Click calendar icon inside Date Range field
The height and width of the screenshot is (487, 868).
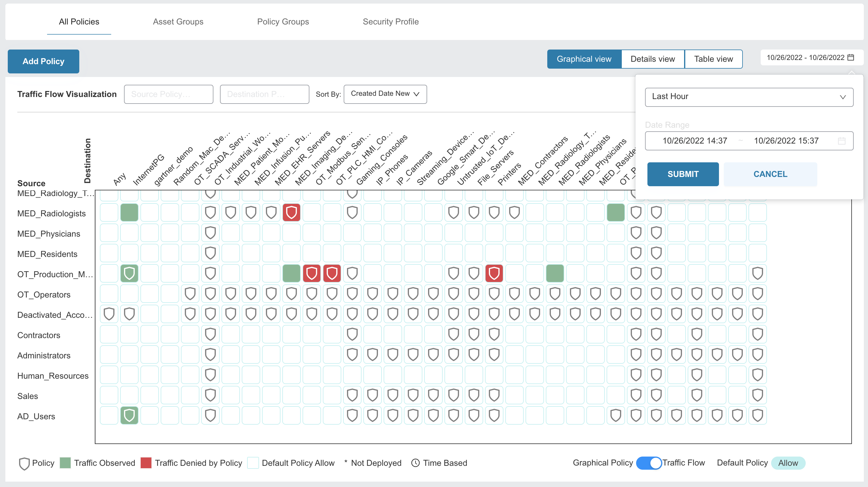841,141
